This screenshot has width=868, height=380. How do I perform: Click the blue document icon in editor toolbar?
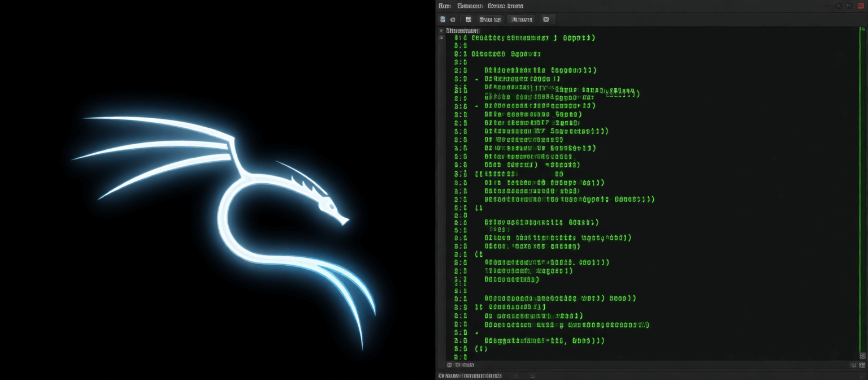(442, 19)
